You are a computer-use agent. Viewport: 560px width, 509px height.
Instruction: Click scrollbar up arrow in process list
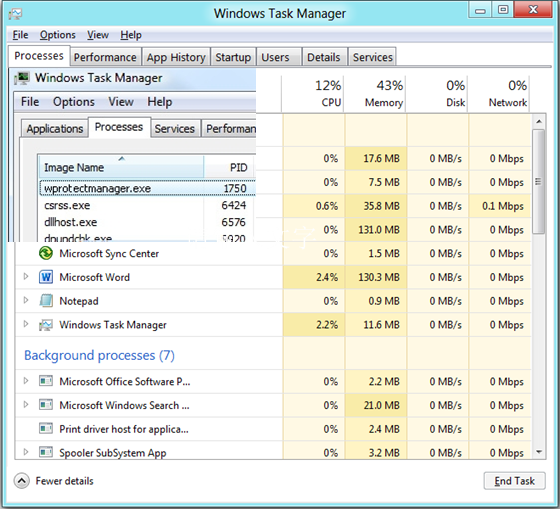[539, 122]
